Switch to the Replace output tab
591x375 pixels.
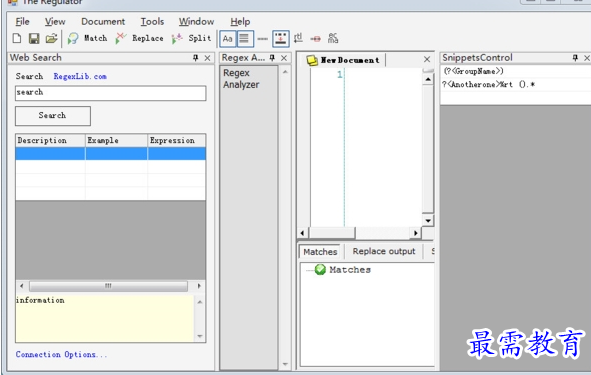pyautogui.click(x=384, y=251)
